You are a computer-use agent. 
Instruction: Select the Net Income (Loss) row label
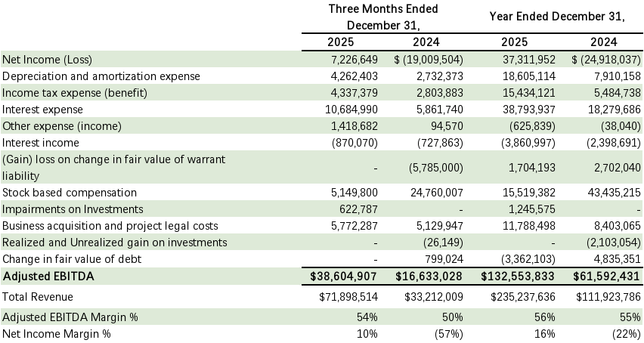(49, 59)
